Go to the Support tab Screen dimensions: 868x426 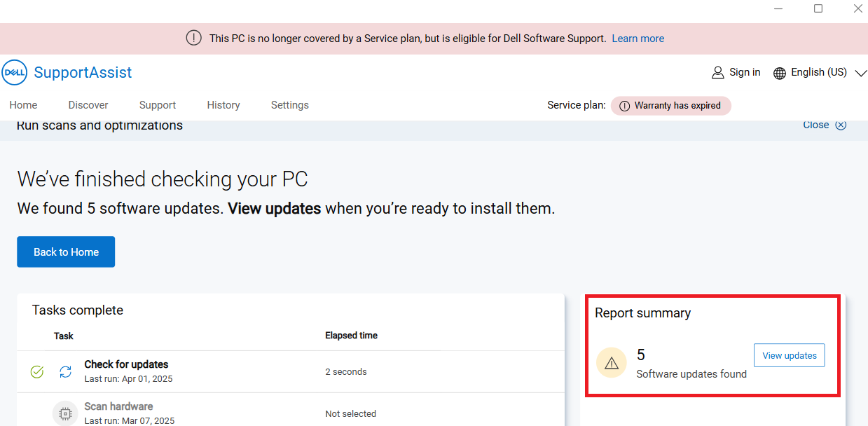point(158,105)
